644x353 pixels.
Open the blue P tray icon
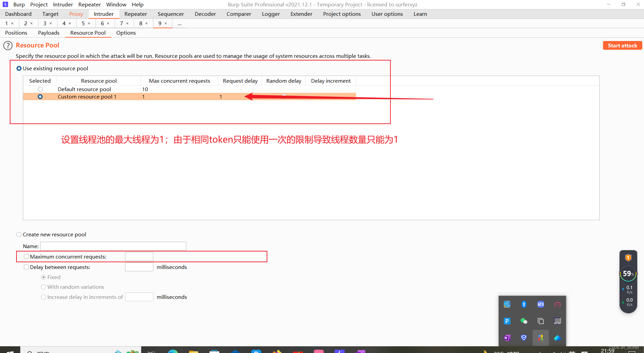(507, 321)
